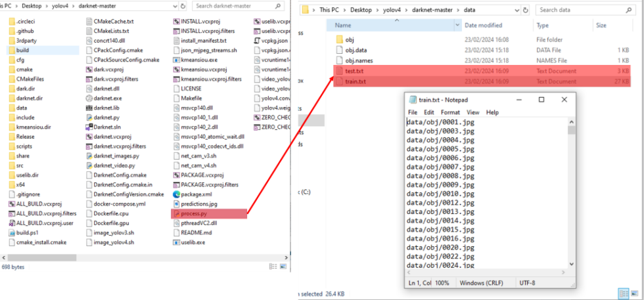Select the predictions.jpg image icon
This screenshot has width=644, height=300.
(x=176, y=204)
